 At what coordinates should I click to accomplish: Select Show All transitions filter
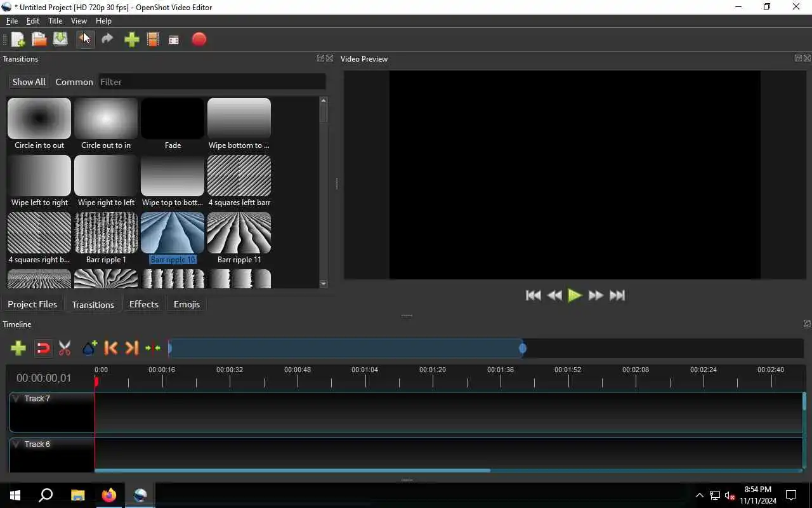(x=29, y=82)
